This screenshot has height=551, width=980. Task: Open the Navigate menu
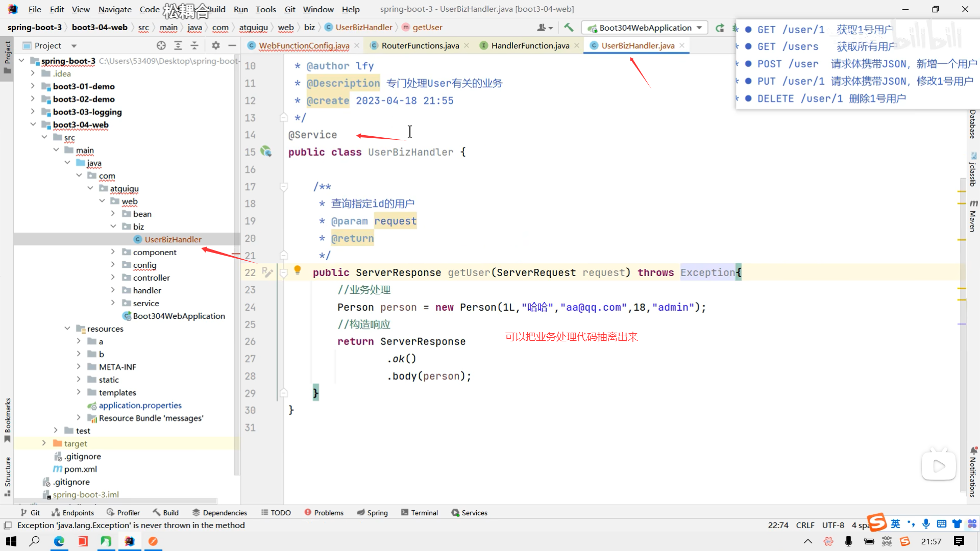tap(114, 9)
